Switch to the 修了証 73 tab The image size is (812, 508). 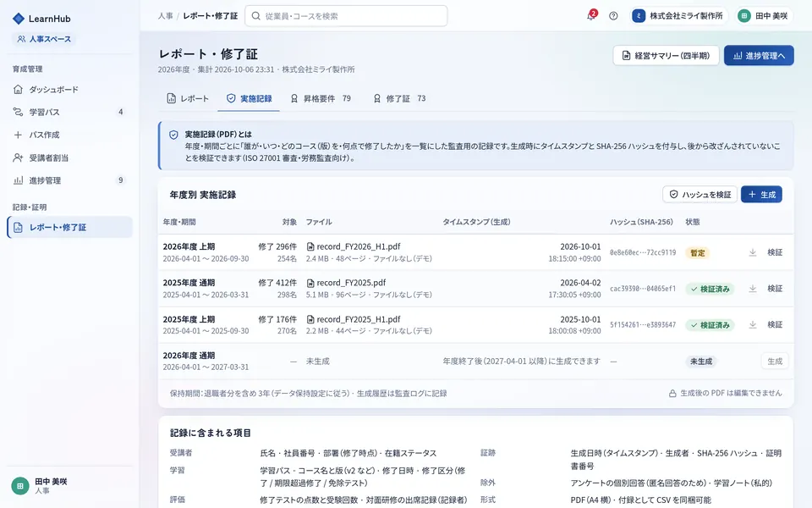(x=400, y=98)
